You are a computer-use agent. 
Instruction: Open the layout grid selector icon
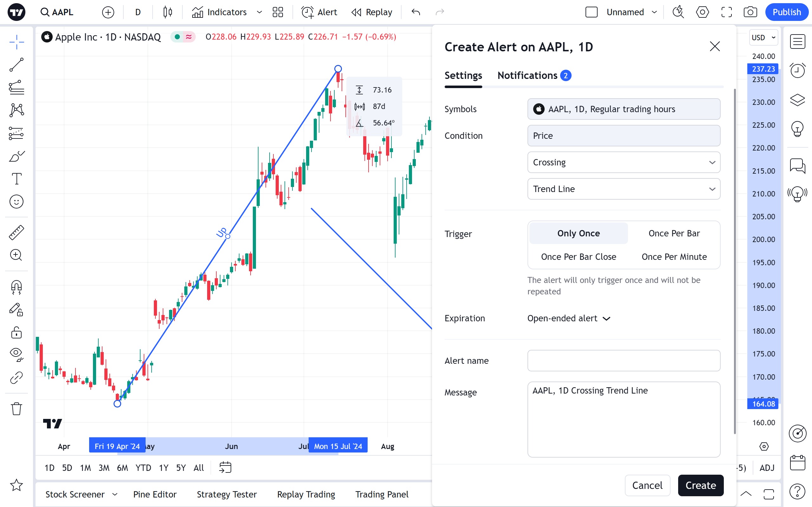tap(278, 12)
